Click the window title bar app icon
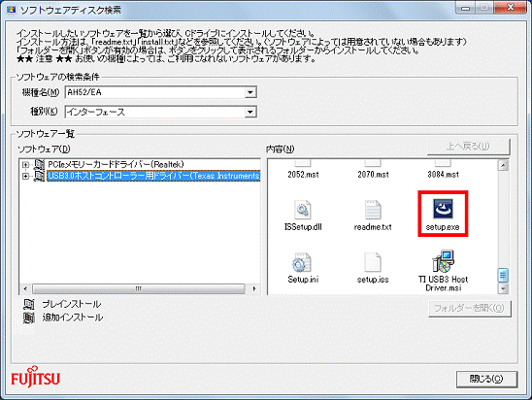532x400 pixels. pos(12,10)
